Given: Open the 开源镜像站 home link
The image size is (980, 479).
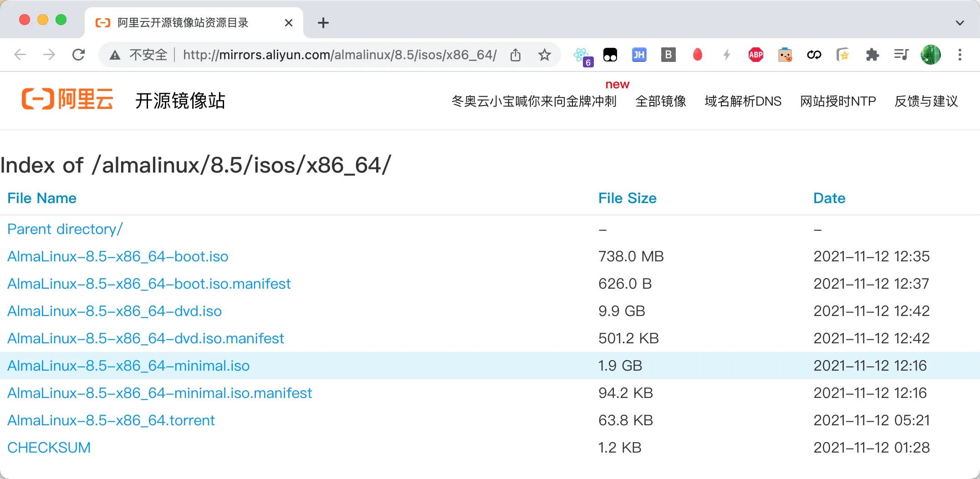Looking at the screenshot, I should pyautogui.click(x=180, y=101).
